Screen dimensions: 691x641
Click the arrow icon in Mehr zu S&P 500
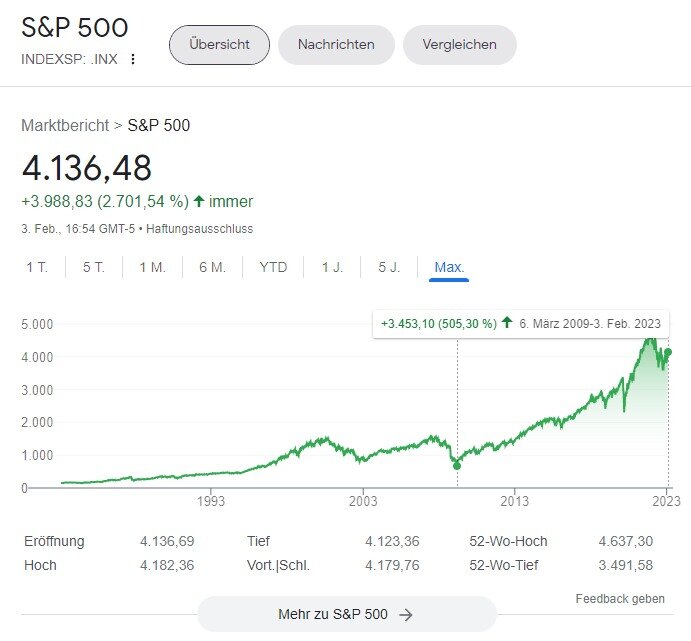pyautogui.click(x=406, y=614)
